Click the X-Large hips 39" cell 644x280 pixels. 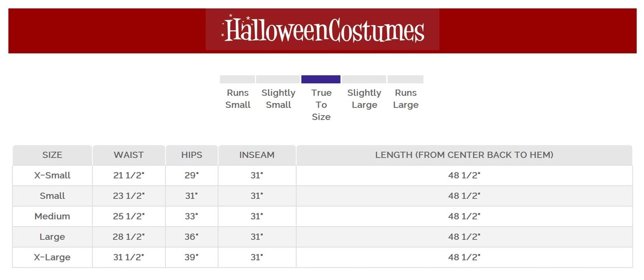(191, 258)
